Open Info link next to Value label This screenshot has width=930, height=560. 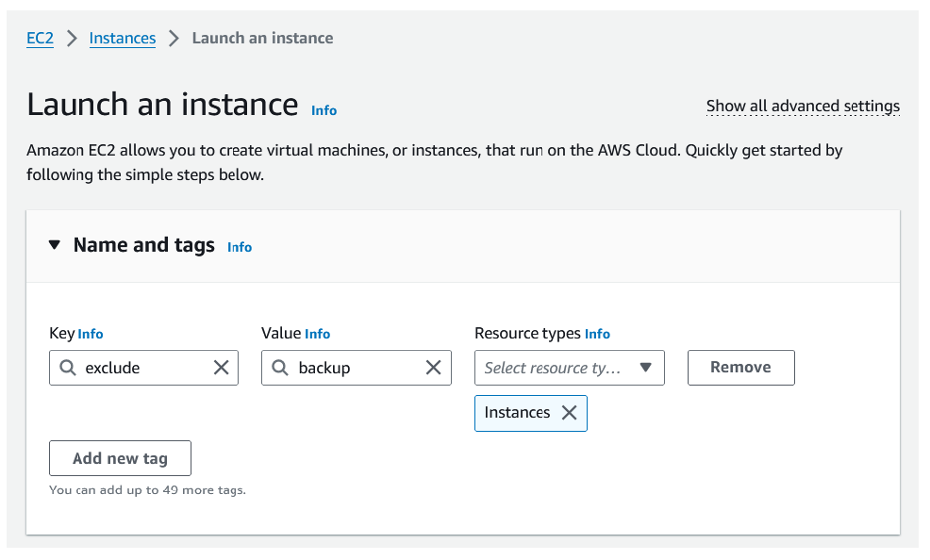pyautogui.click(x=317, y=334)
